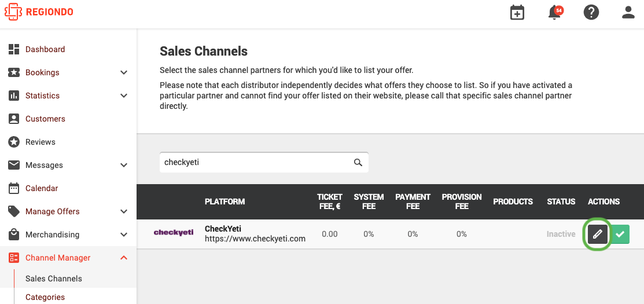Click the SYSTEM FEE column header
The width and height of the screenshot is (644, 304).
(x=369, y=202)
